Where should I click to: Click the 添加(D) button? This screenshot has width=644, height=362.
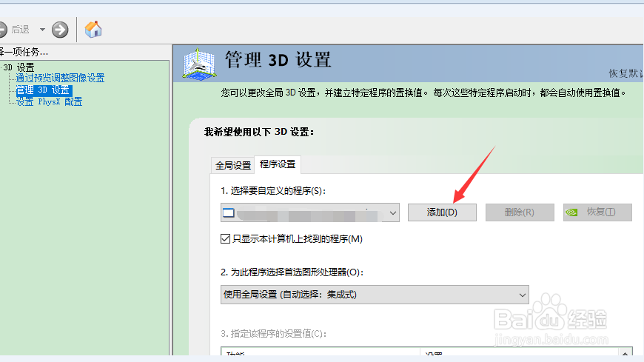pyautogui.click(x=442, y=212)
